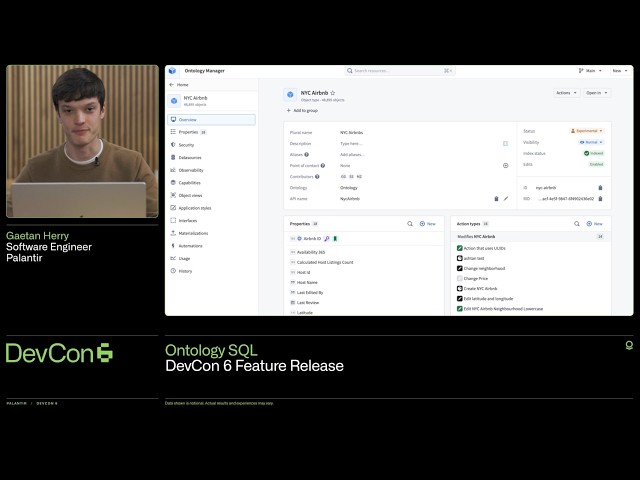This screenshot has height=480, width=640.
Task: Click the Observability chart icon
Action: [173, 170]
